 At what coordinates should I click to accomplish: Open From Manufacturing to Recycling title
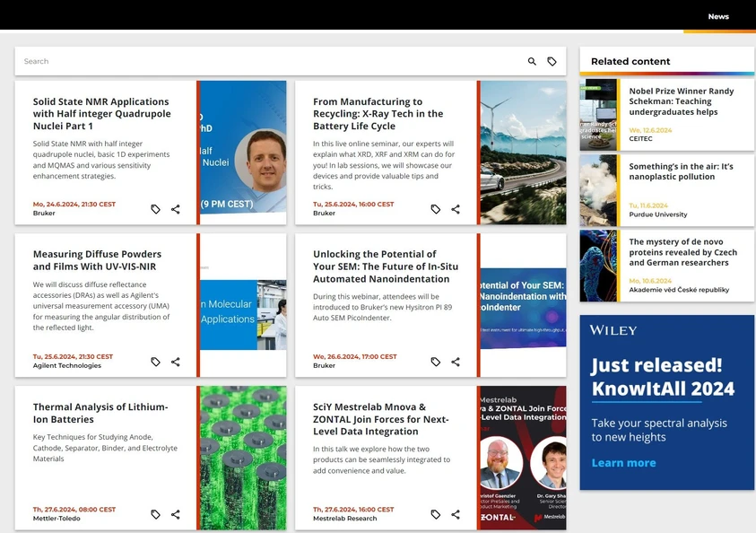[x=378, y=114]
